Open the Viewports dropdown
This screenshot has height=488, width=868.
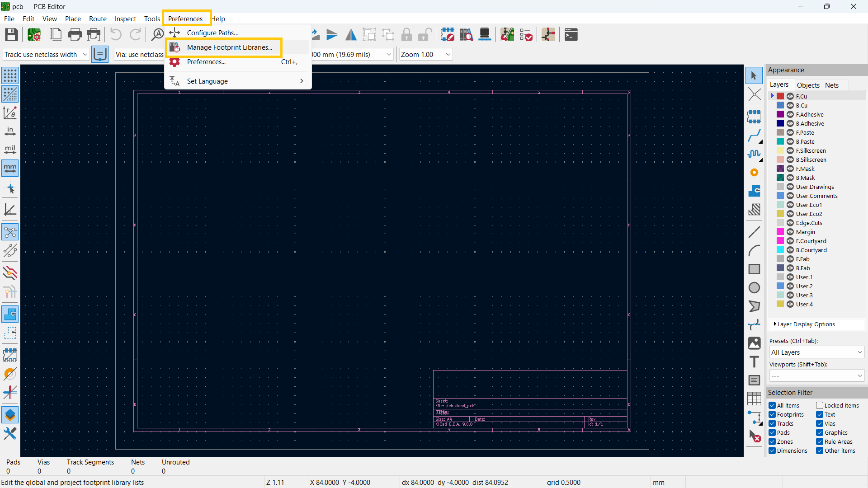[816, 376]
